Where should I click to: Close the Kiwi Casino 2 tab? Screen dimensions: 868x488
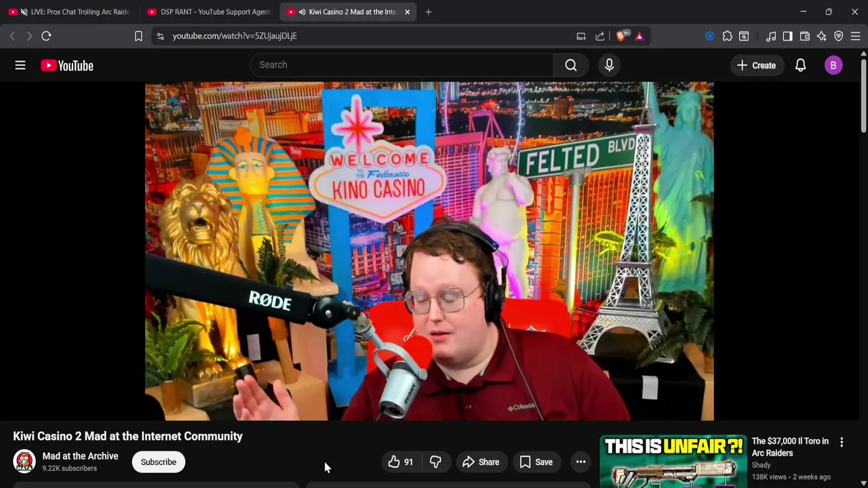[407, 12]
